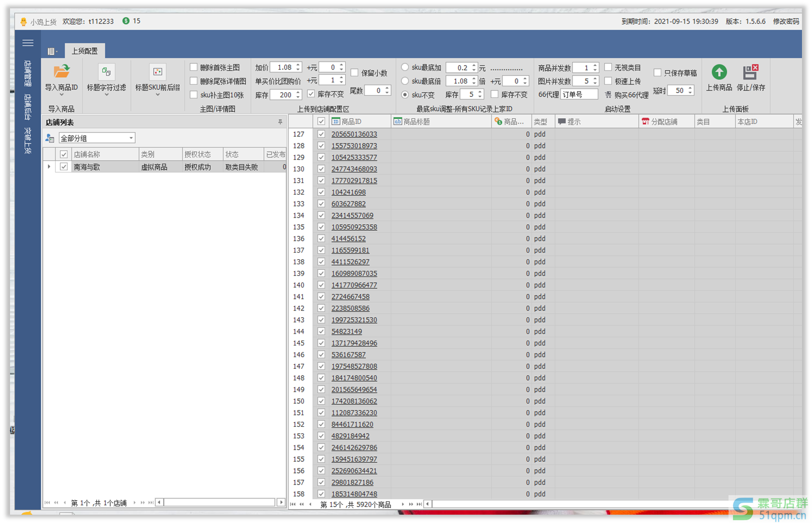Image resolution: width=812 pixels, height=523 pixels.
Task: Open the dropdown next to the 上货配置 tab
Action: click(53, 51)
